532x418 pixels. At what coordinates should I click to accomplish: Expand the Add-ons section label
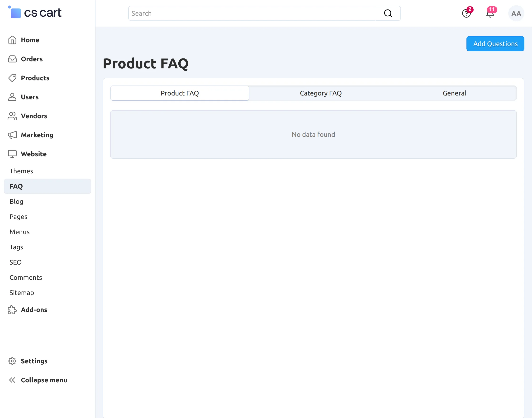click(x=34, y=310)
